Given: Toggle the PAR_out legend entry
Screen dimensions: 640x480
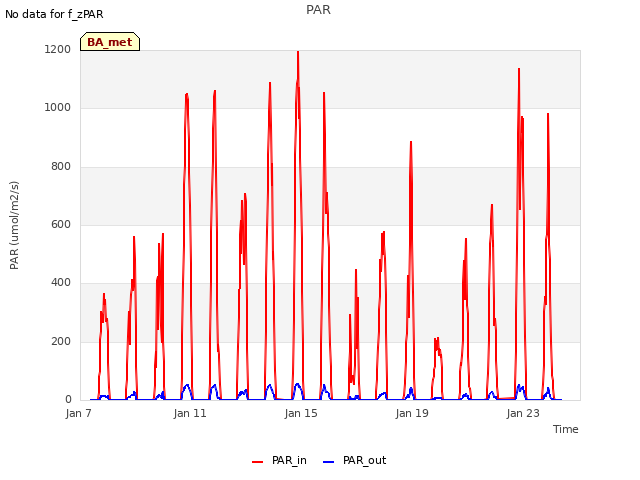Looking at the screenshot, I should coord(354,461).
